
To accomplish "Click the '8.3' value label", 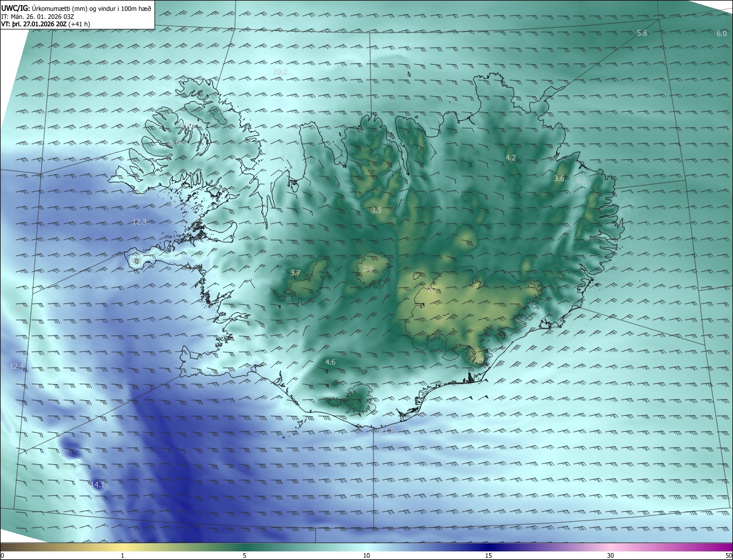I will click(x=581, y=181).
